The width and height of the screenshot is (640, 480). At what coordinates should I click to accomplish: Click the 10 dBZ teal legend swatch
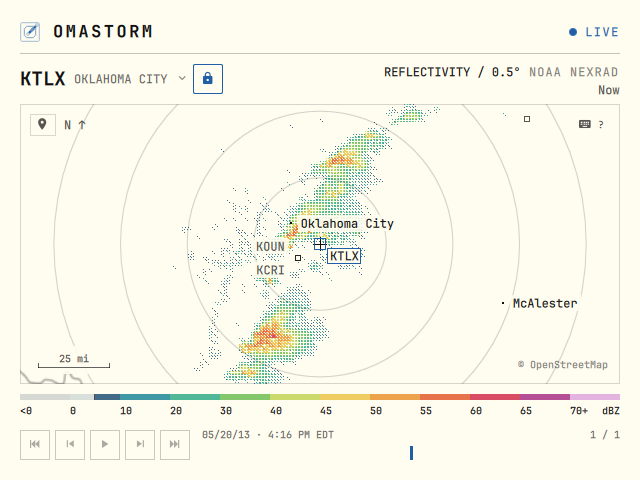coord(145,397)
